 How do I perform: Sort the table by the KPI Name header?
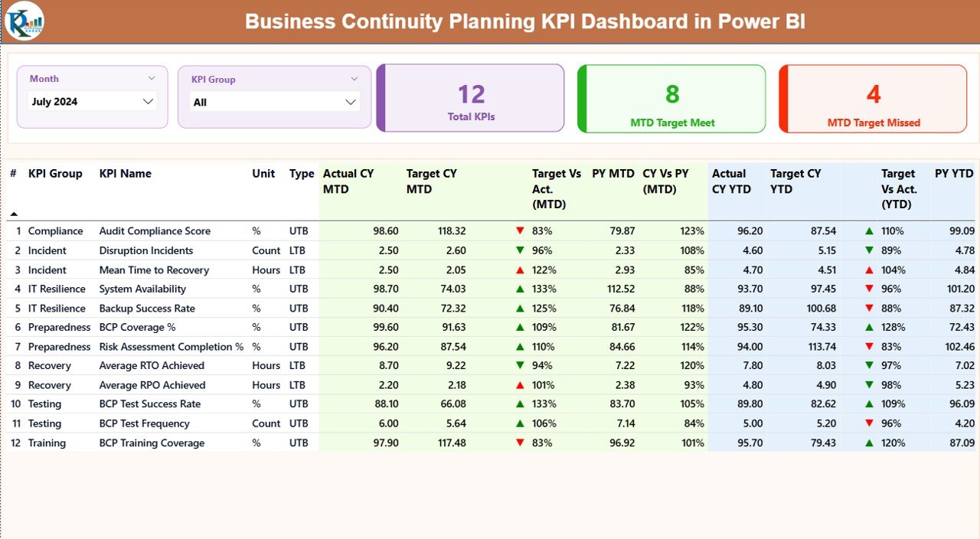125,173
